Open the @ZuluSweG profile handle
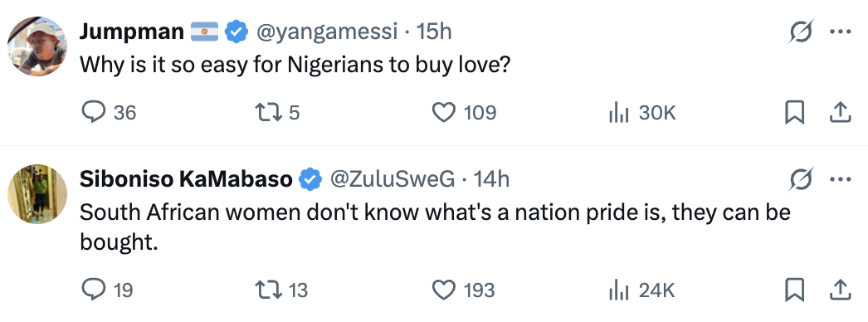 [x=393, y=179]
